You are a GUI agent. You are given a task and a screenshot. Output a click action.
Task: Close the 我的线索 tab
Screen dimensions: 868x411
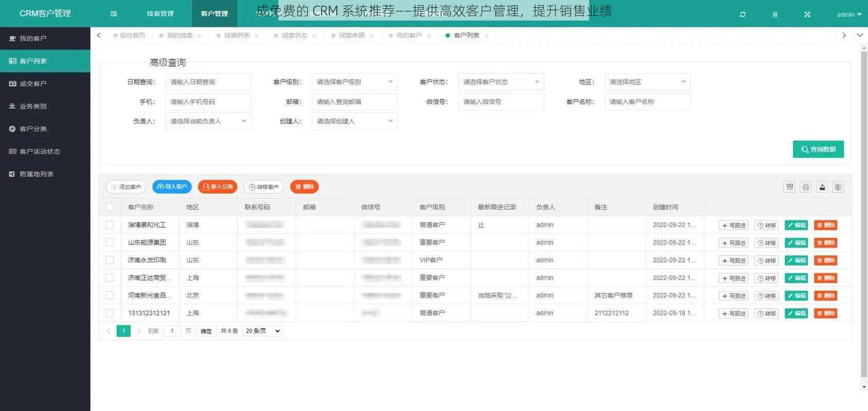199,36
